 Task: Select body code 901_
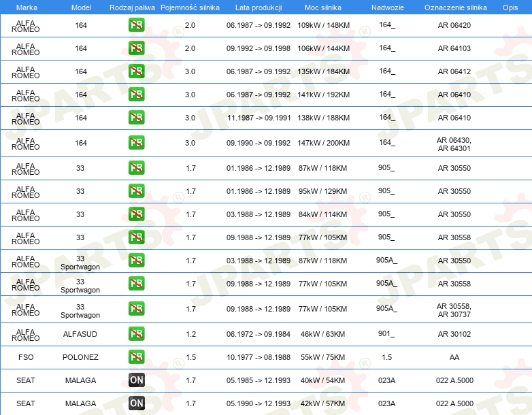click(x=386, y=333)
